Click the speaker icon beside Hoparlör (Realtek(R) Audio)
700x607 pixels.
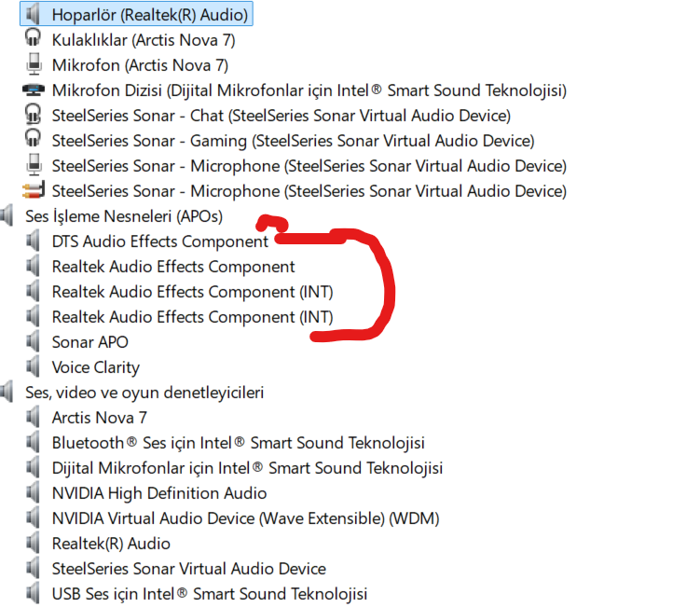pos(33,14)
